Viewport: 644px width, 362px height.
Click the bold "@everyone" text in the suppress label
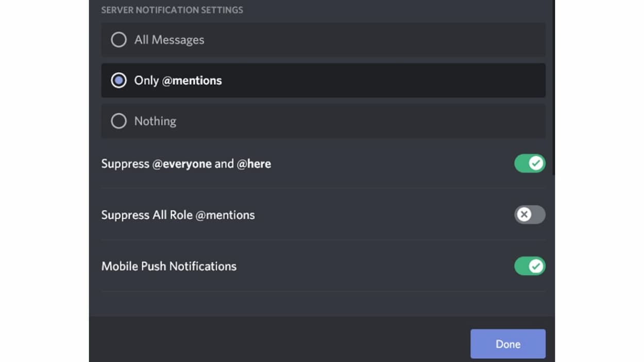tap(182, 164)
